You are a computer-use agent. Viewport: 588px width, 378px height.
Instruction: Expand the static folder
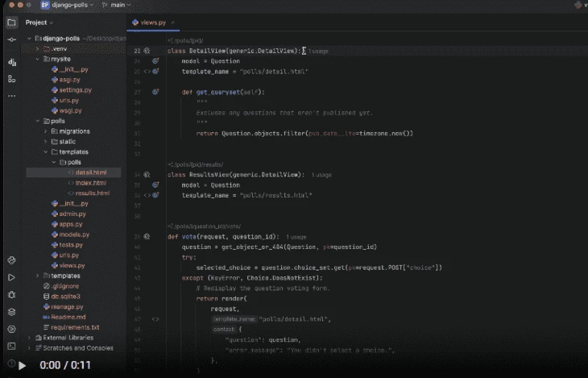46,142
